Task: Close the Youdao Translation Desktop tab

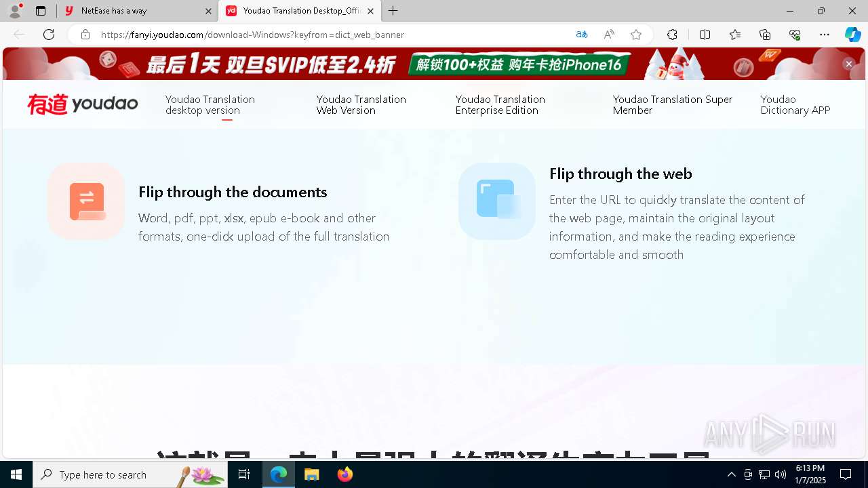Action: tap(370, 11)
